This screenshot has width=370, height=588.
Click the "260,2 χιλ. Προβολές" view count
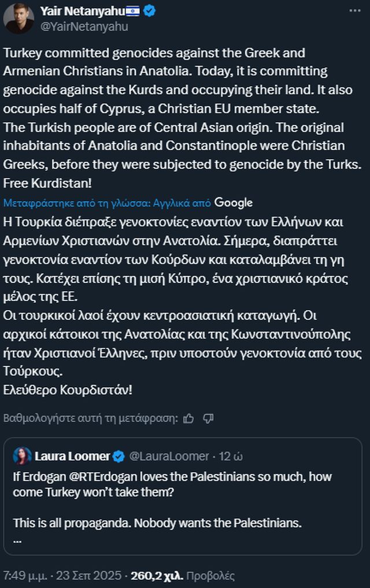(x=183, y=576)
